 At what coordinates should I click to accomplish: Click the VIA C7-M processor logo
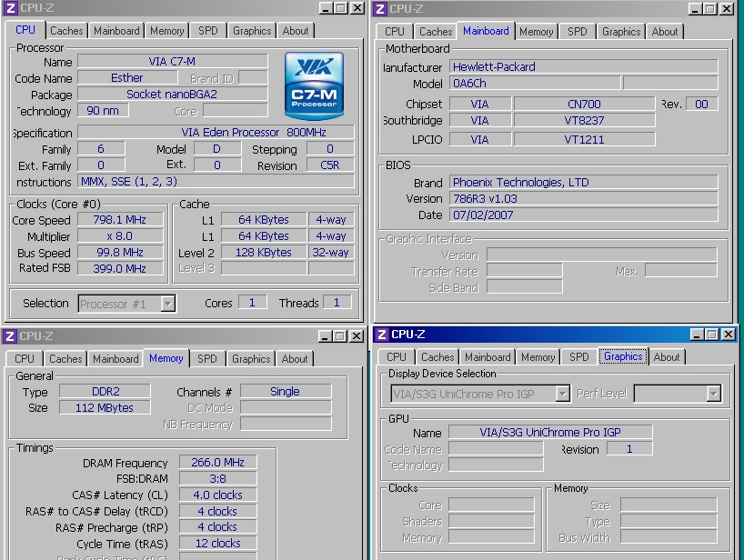pos(314,85)
